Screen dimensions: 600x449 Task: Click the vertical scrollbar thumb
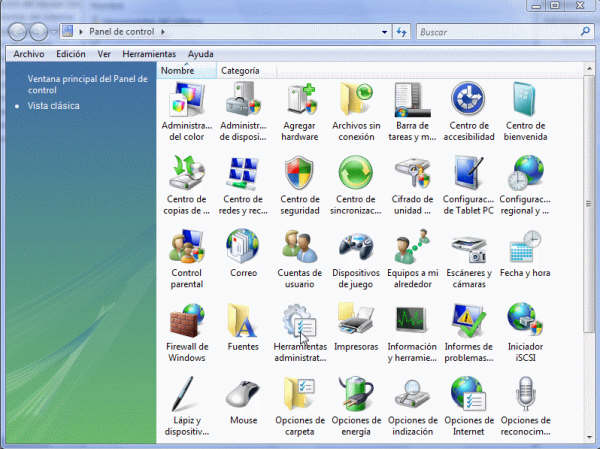coord(589,204)
